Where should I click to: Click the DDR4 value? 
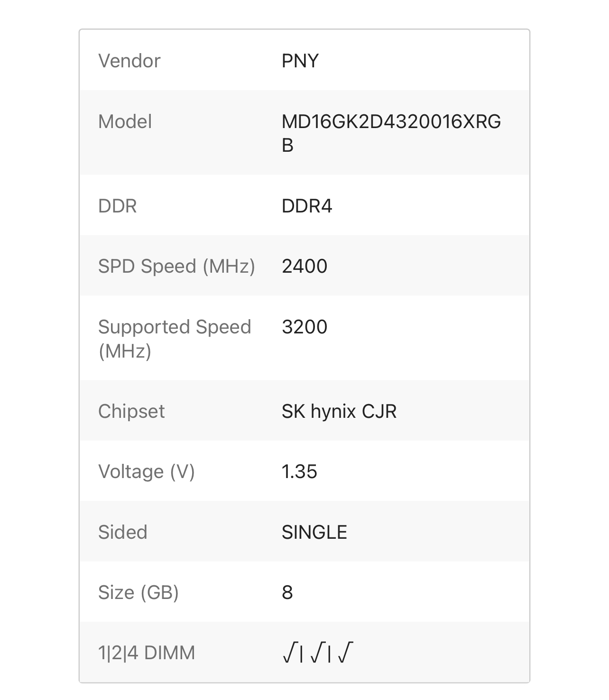tap(306, 206)
